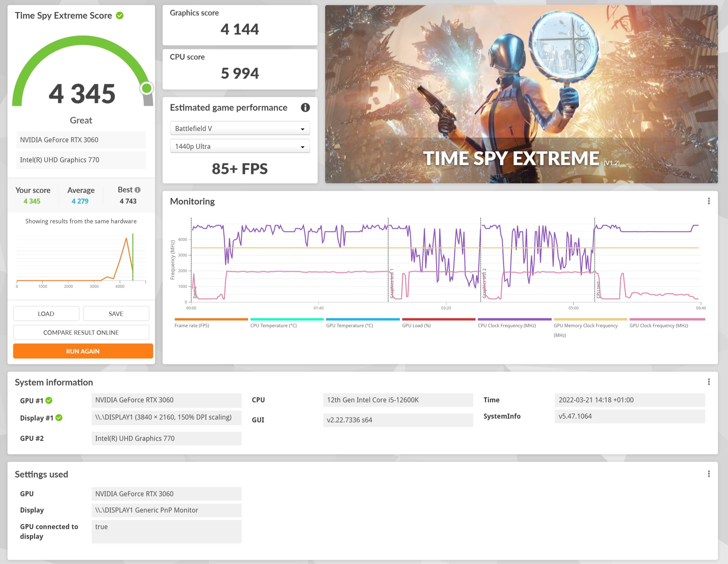Click COMPARE RESULT ONLINE button
Viewport: 728px width, 564px height.
tap(81, 332)
